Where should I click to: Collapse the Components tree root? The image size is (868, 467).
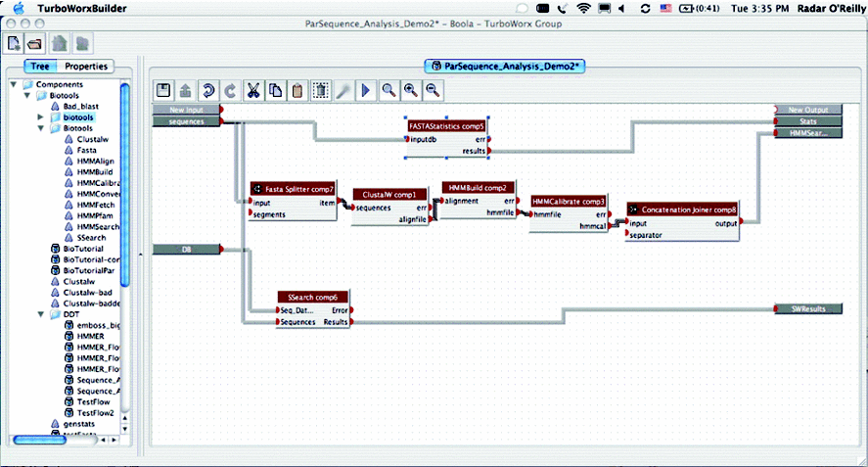15,85
